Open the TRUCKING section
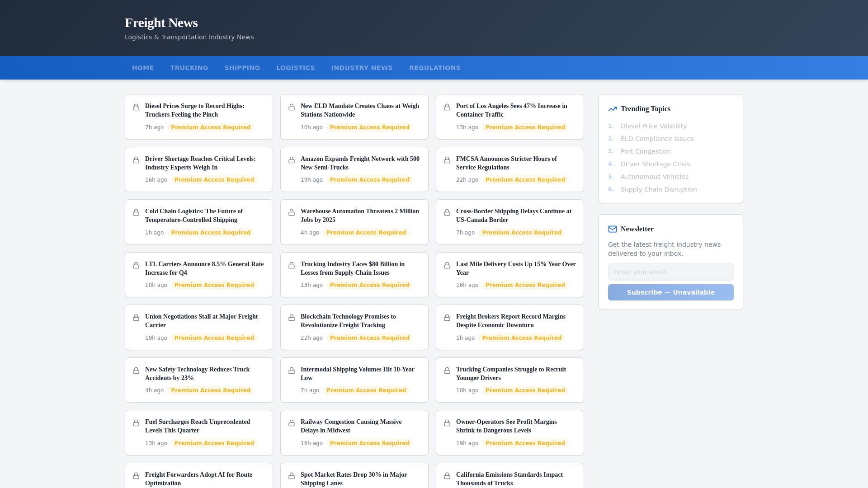868x488 pixels. coord(189,68)
